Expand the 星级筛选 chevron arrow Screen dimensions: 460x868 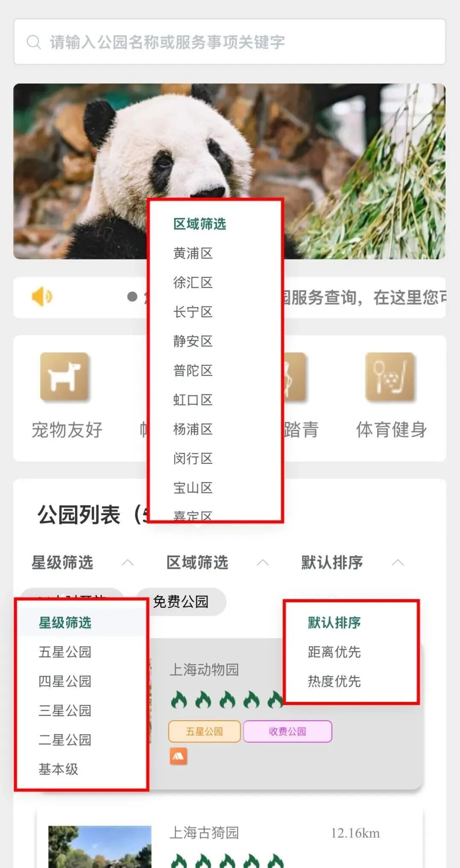pos(127,562)
